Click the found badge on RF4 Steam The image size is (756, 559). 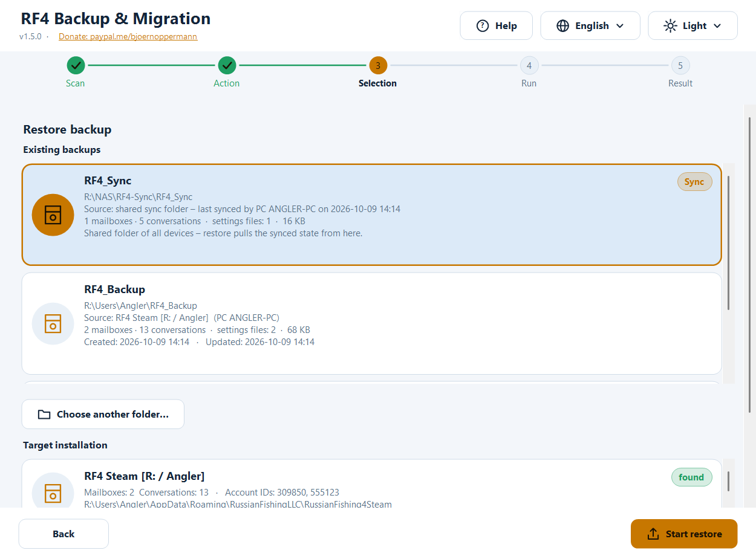(x=691, y=477)
